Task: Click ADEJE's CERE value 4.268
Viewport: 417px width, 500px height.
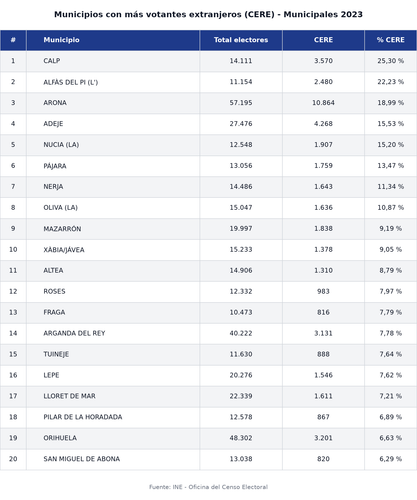Action: 323,124
